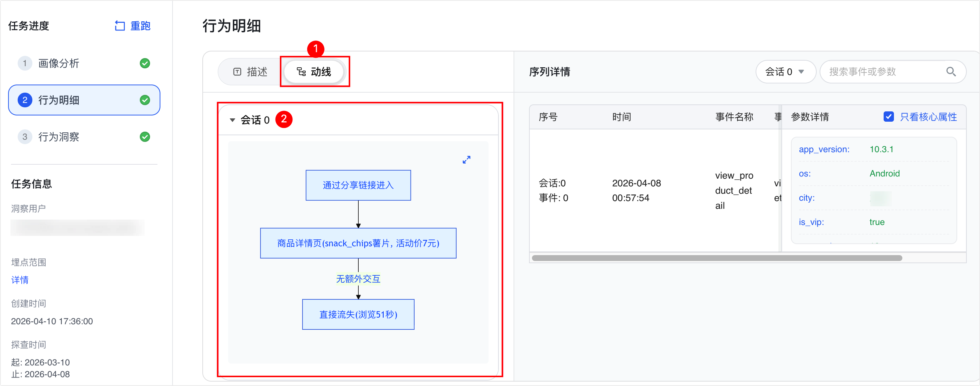980x386 pixels.
Task: Click the 商品详情页 snack_chips node
Action: [x=358, y=243]
